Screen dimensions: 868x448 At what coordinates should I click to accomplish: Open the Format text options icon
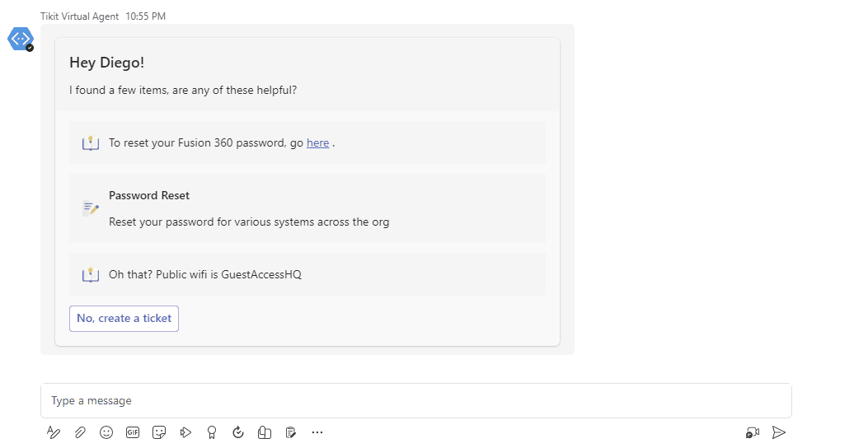(53, 432)
